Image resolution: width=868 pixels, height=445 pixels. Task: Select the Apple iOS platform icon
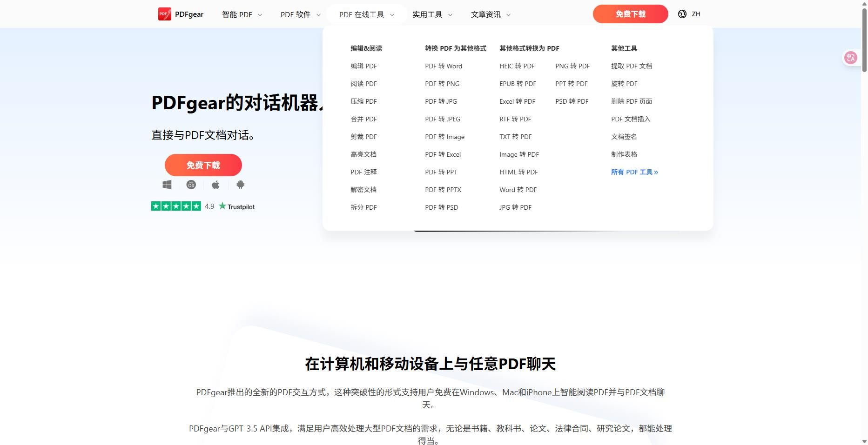[215, 185]
